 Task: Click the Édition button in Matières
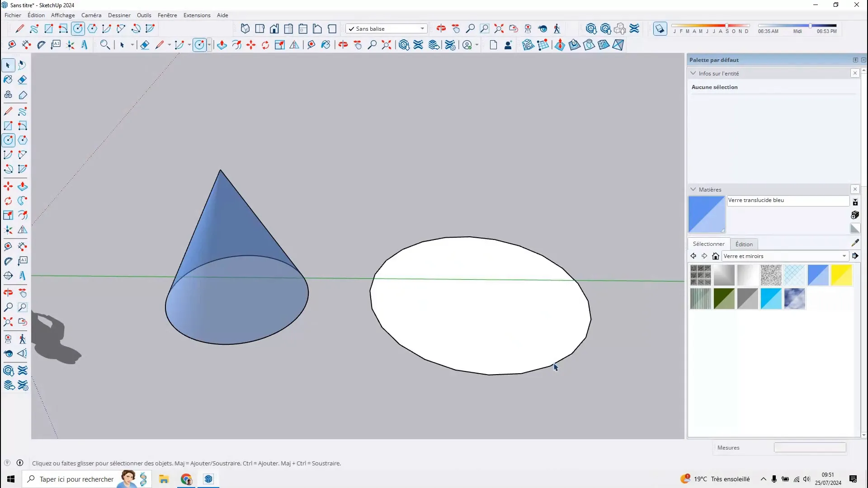(x=745, y=244)
